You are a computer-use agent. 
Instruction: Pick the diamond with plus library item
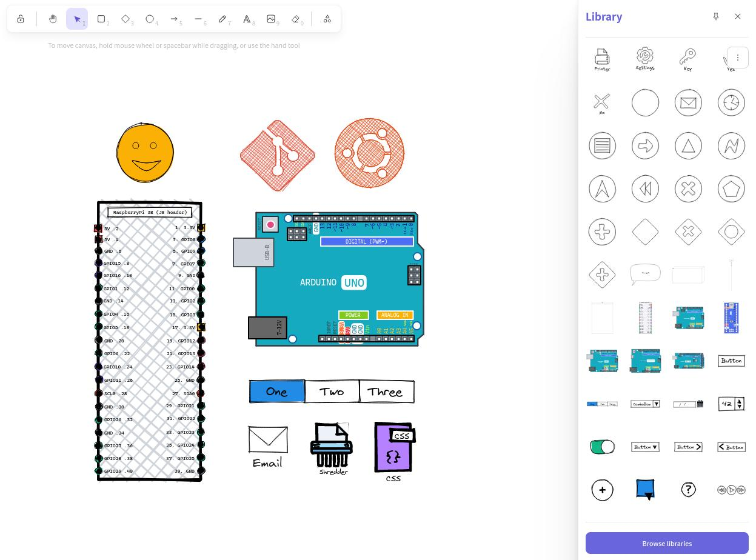tap(602, 275)
